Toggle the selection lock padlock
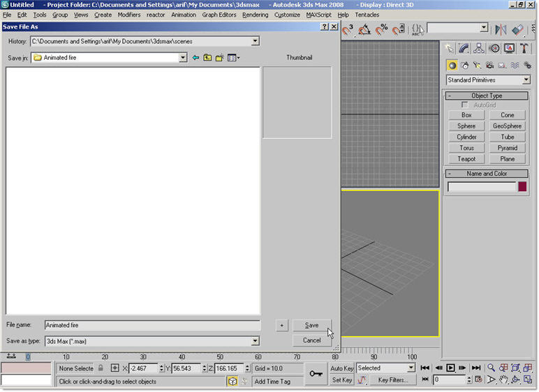The width and height of the screenshot is (539, 392). 101,368
